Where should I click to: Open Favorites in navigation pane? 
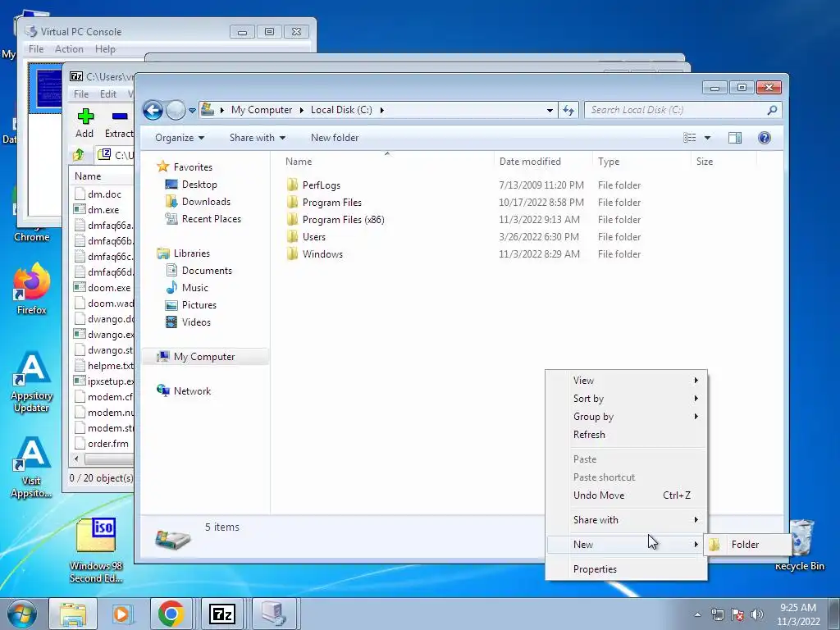[193, 167]
